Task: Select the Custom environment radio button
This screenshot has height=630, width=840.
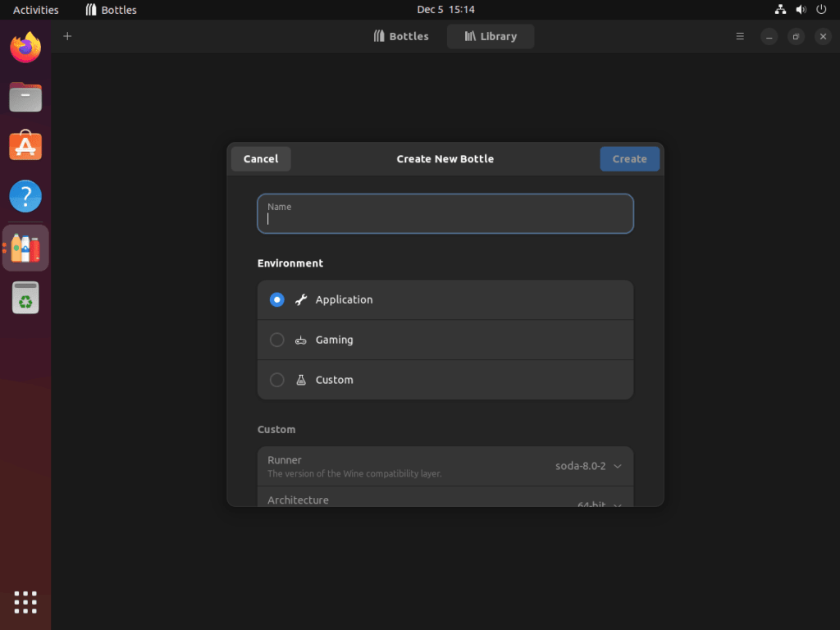Action: point(277,380)
